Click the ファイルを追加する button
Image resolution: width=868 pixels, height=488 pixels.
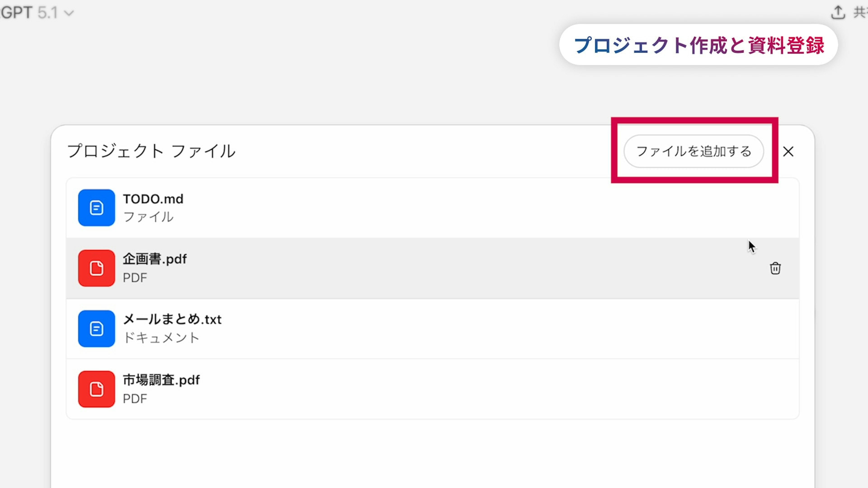(x=693, y=151)
